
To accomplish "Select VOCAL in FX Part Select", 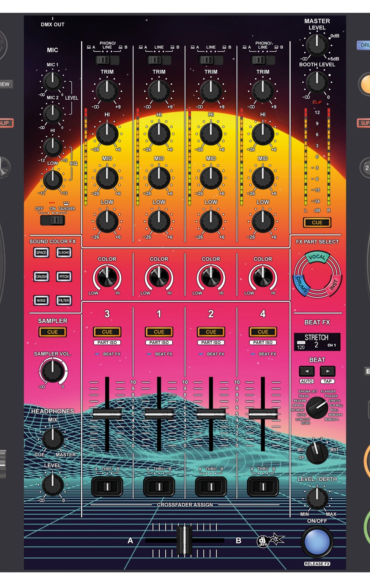I will (317, 257).
